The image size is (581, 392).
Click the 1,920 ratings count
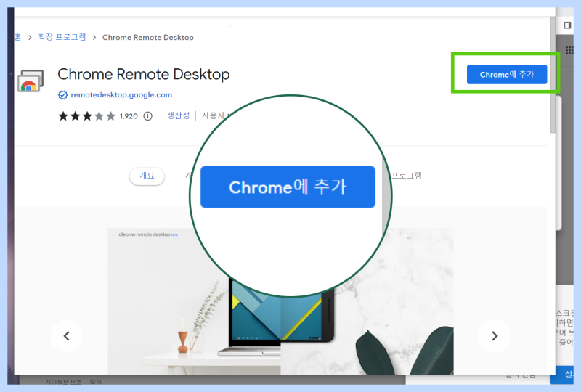[129, 116]
